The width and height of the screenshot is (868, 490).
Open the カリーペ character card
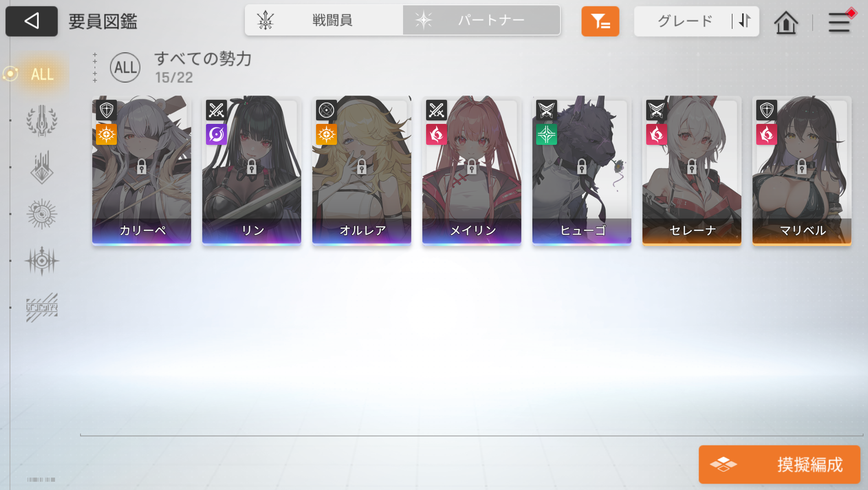142,171
